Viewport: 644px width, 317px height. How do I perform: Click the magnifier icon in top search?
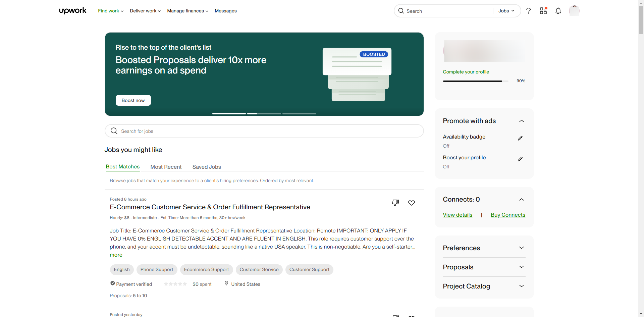click(401, 11)
